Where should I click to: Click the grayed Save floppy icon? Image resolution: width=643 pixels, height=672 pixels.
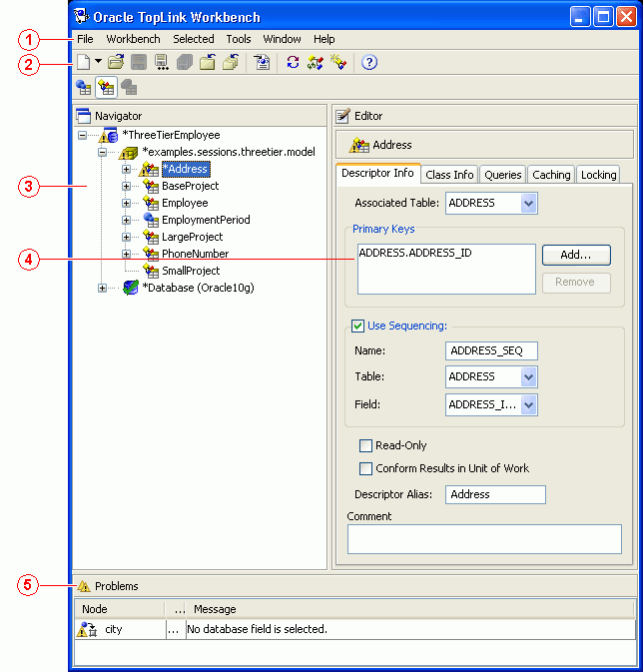coord(139,63)
